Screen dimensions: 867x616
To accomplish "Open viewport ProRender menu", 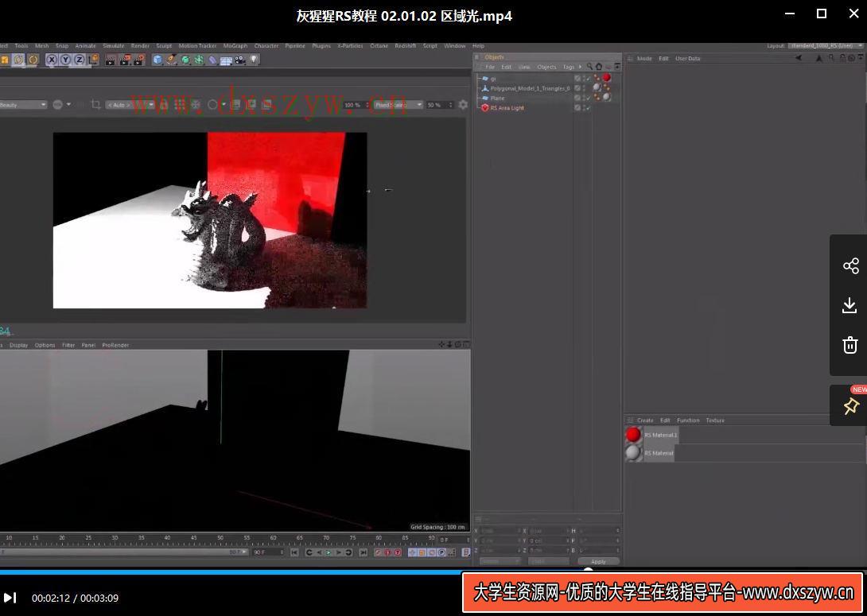I will (115, 345).
